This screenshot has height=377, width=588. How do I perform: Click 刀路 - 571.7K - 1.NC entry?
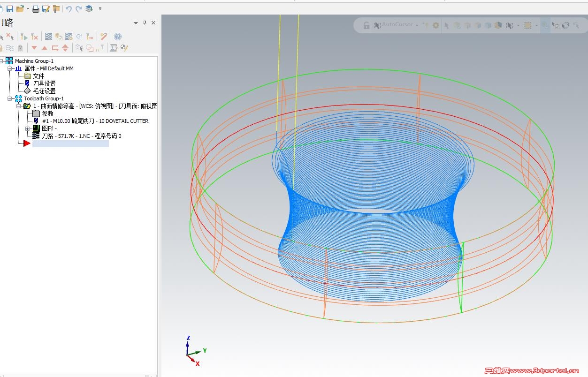[x=82, y=136]
